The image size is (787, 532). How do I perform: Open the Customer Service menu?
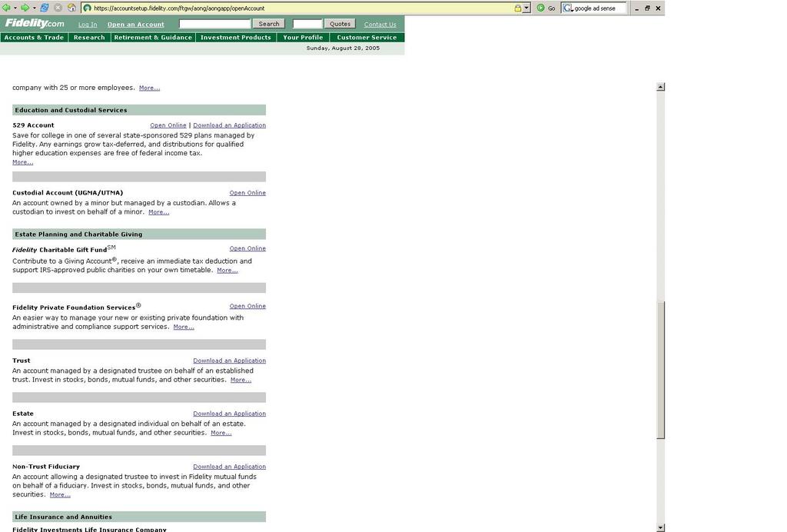[367, 37]
